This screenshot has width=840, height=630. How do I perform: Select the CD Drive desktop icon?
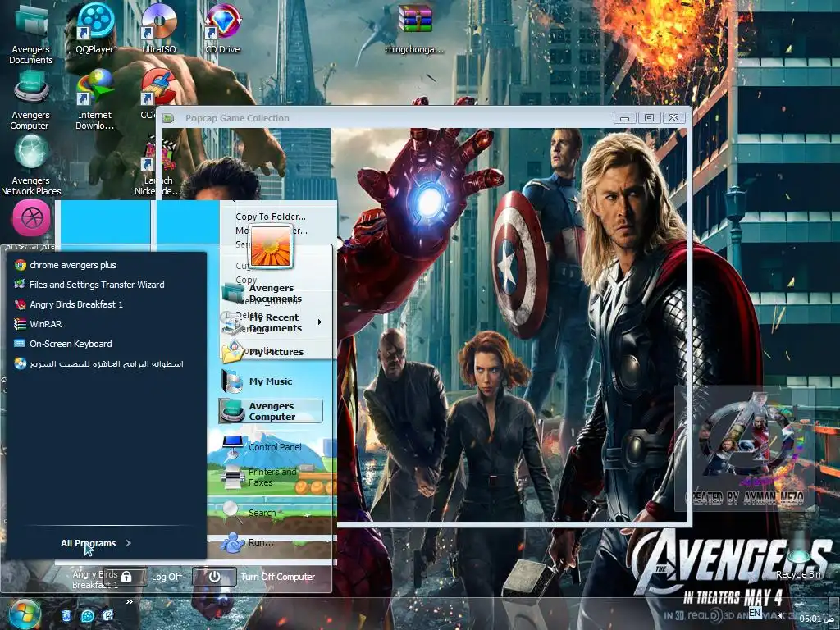pos(222,28)
